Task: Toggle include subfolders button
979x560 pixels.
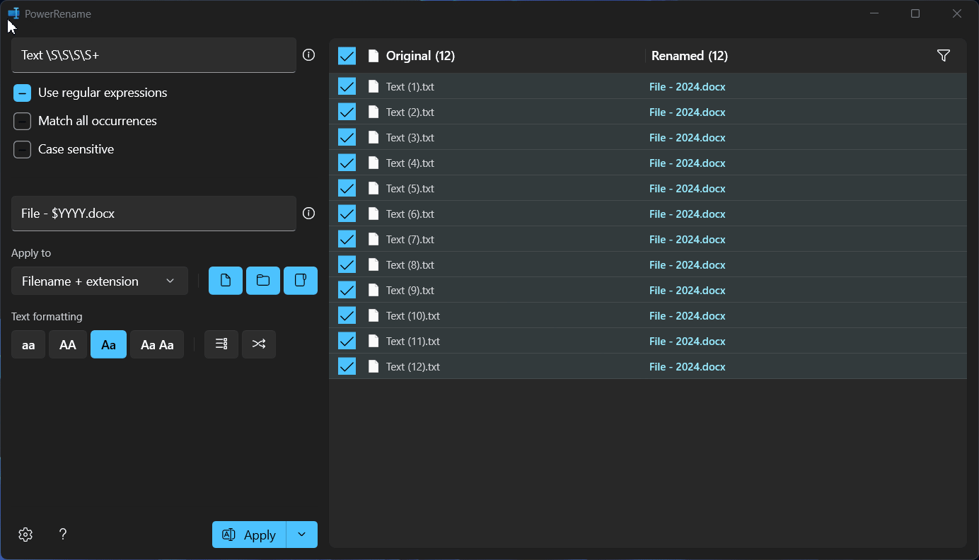Action: tap(301, 281)
